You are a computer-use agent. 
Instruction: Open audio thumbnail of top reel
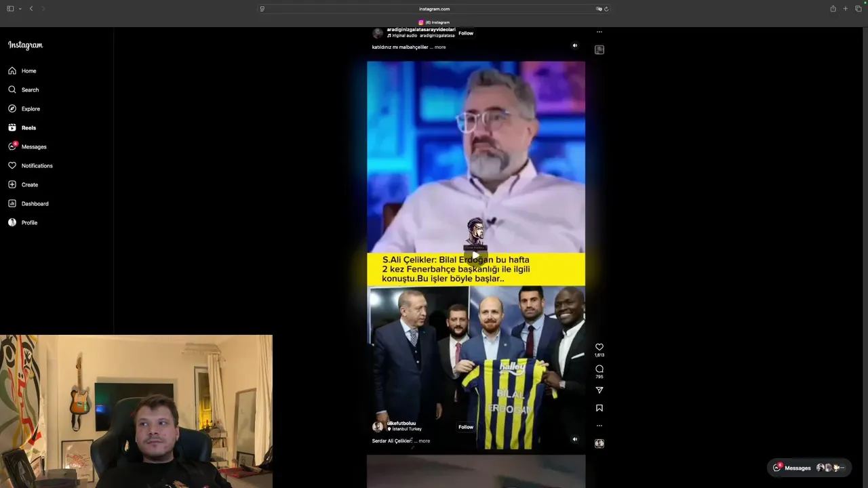tap(599, 49)
